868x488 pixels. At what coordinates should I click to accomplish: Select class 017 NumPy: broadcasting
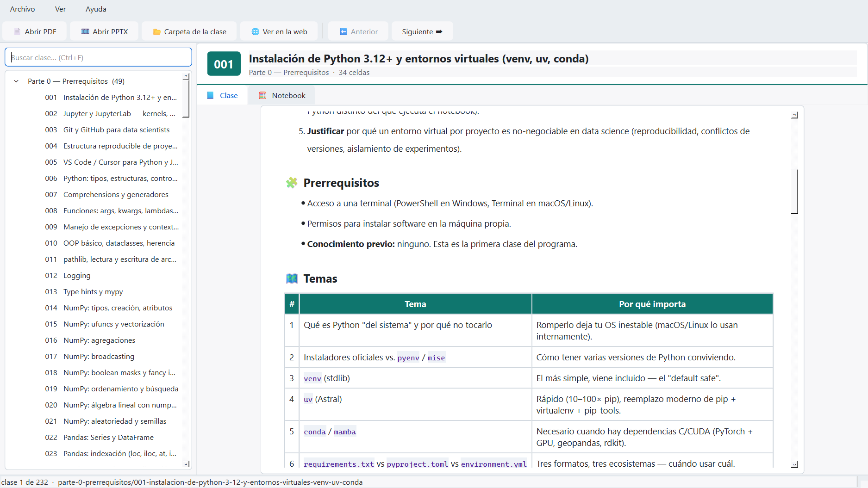click(x=111, y=356)
